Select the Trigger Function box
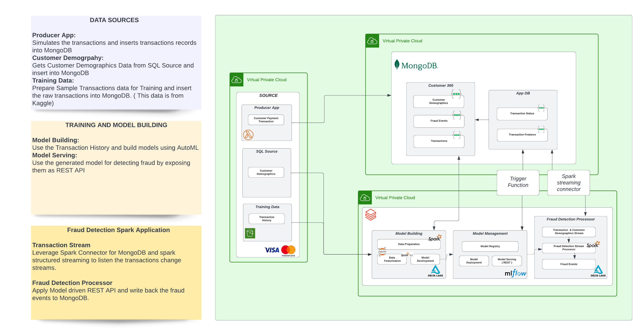 [518, 182]
